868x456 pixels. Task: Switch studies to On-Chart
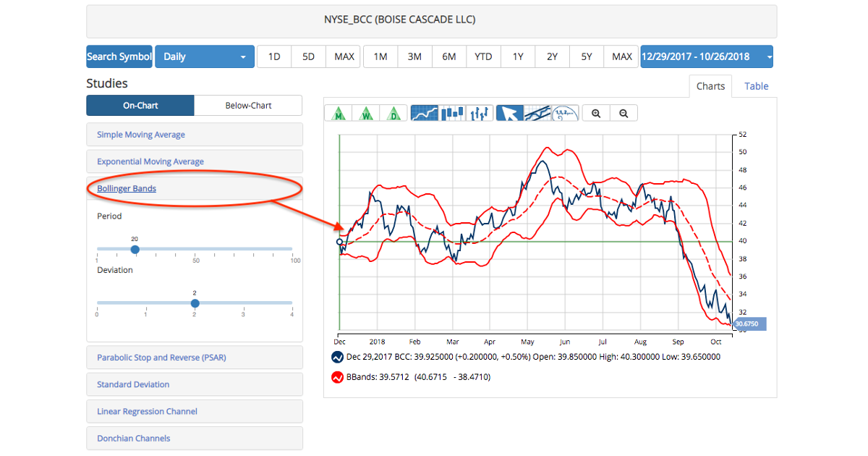[140, 106]
